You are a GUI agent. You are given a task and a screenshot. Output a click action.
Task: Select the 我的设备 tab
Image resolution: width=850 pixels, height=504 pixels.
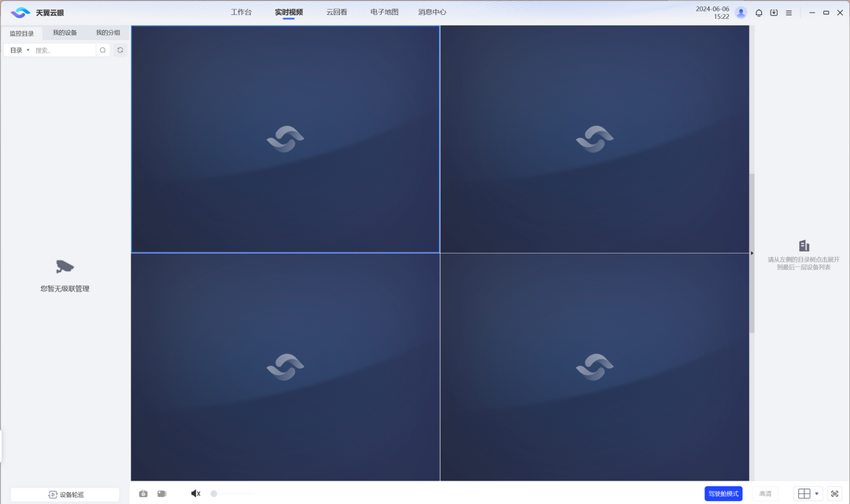point(65,33)
